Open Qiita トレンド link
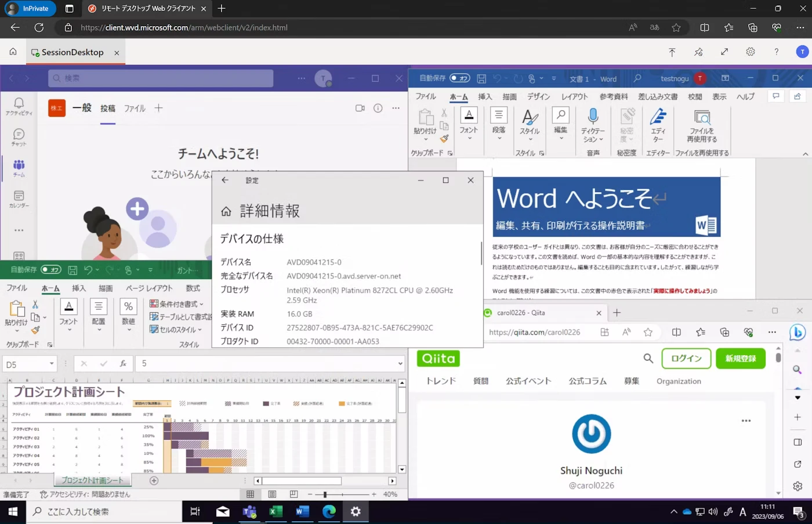 point(441,381)
